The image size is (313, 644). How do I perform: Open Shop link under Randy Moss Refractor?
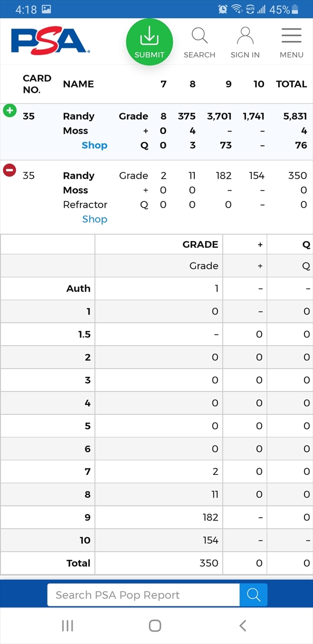94,219
